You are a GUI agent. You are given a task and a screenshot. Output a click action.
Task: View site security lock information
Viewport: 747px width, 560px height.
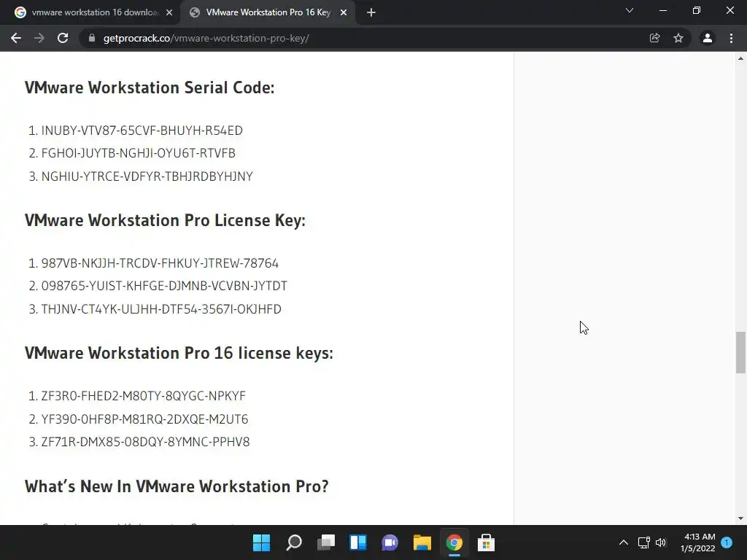(x=92, y=38)
